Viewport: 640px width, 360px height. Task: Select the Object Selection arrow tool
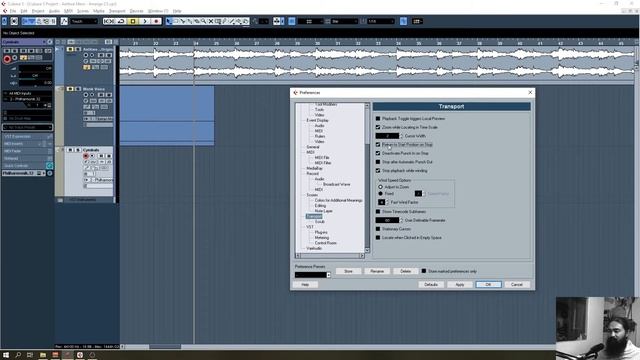coord(169,21)
